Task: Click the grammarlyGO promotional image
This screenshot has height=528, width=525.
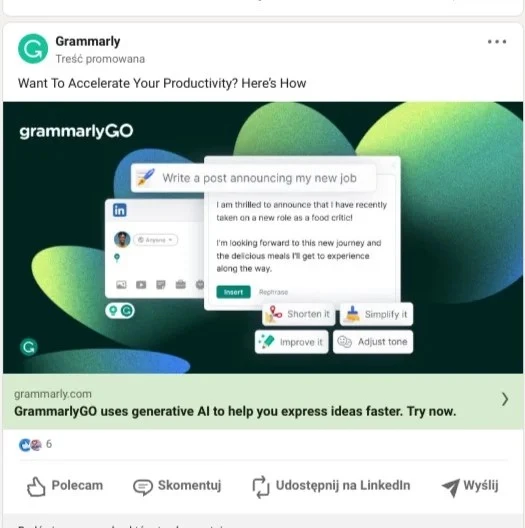Action: 263,237
